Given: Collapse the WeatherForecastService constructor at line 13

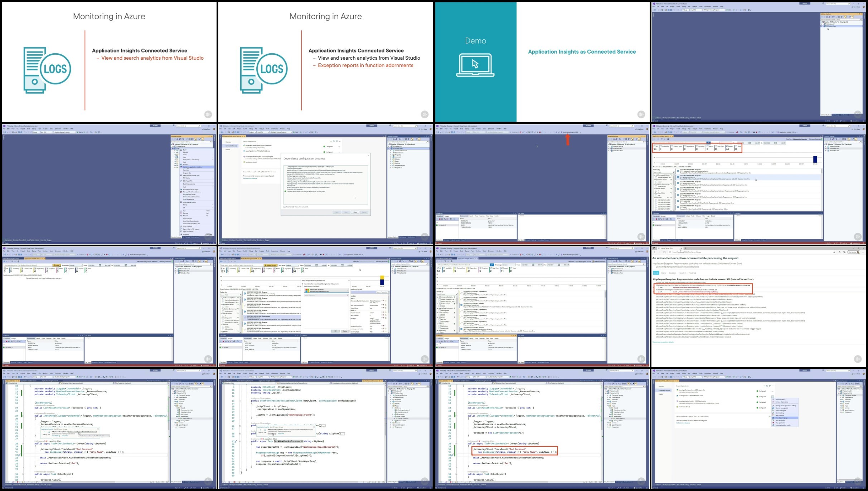Looking at the screenshot, I should [240, 401].
